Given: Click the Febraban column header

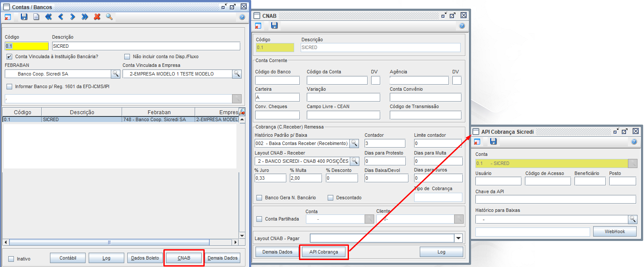Looking at the screenshot, I should click(159, 112).
